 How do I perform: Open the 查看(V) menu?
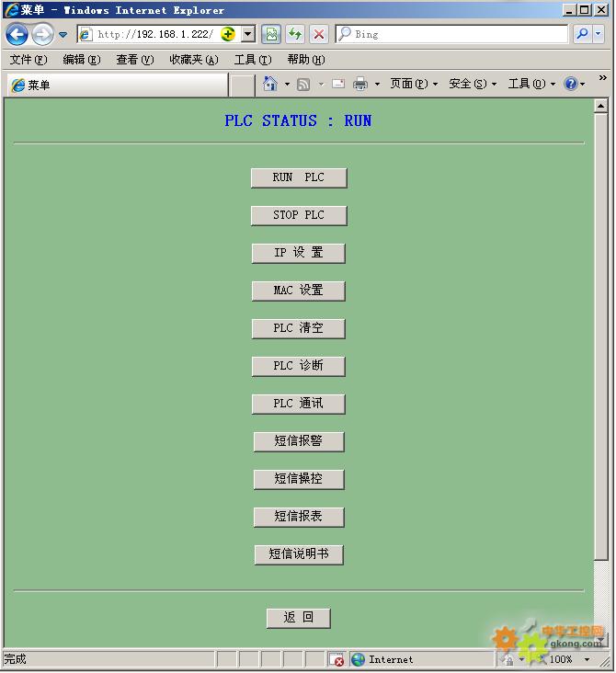(135, 59)
